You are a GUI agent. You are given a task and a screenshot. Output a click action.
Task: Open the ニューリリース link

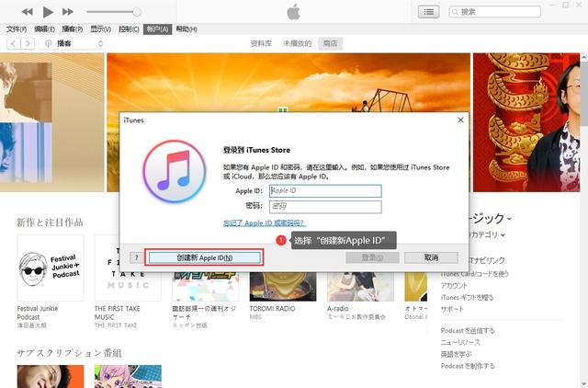tap(460, 342)
